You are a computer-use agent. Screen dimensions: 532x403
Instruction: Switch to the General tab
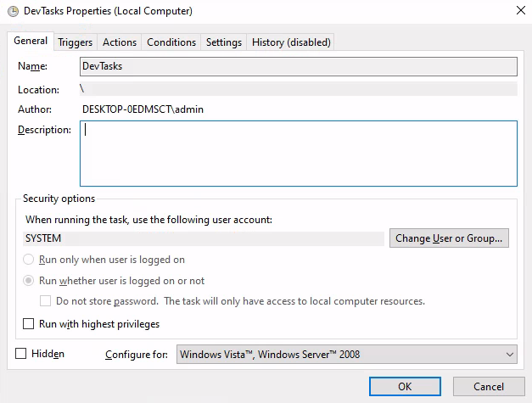pos(31,41)
